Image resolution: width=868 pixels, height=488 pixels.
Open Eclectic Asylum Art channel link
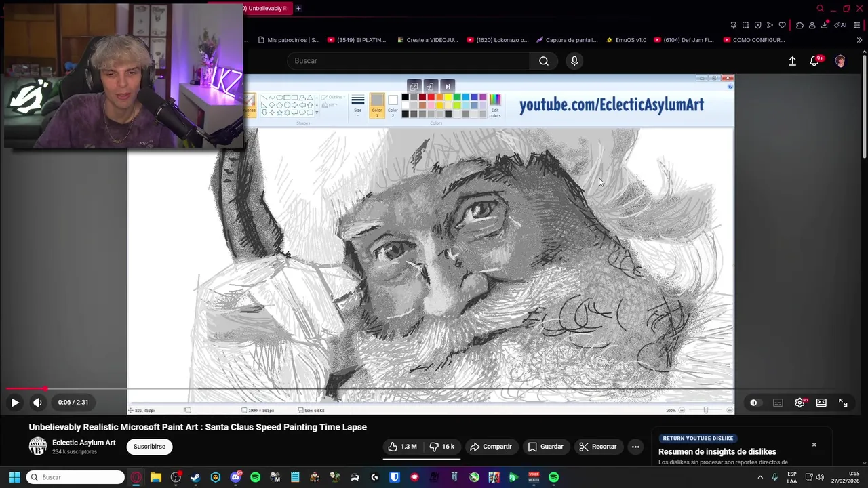[x=84, y=443]
